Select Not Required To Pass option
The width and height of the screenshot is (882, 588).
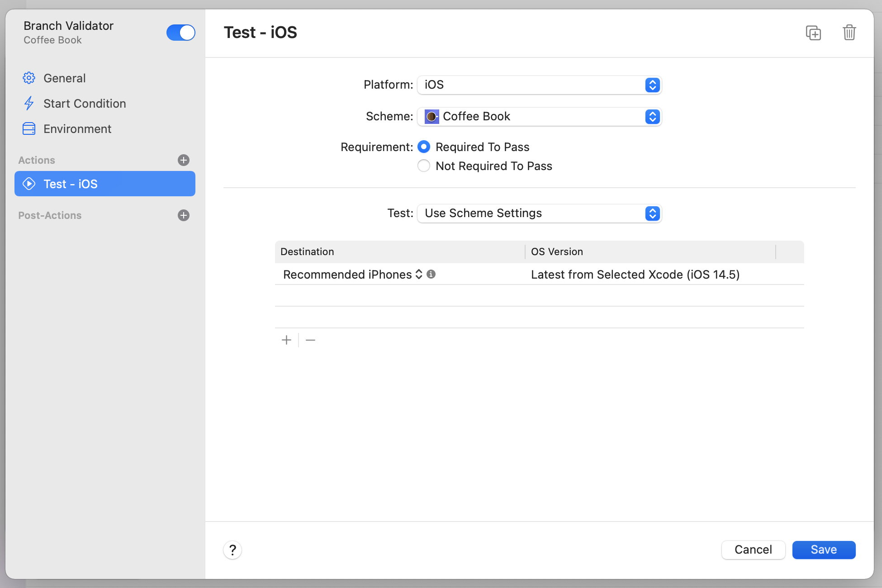click(x=424, y=166)
